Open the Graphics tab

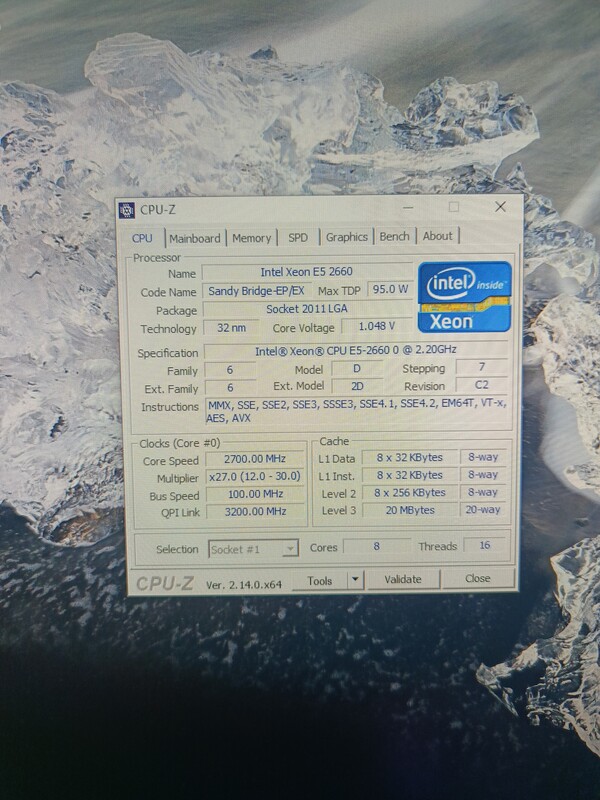(347, 237)
